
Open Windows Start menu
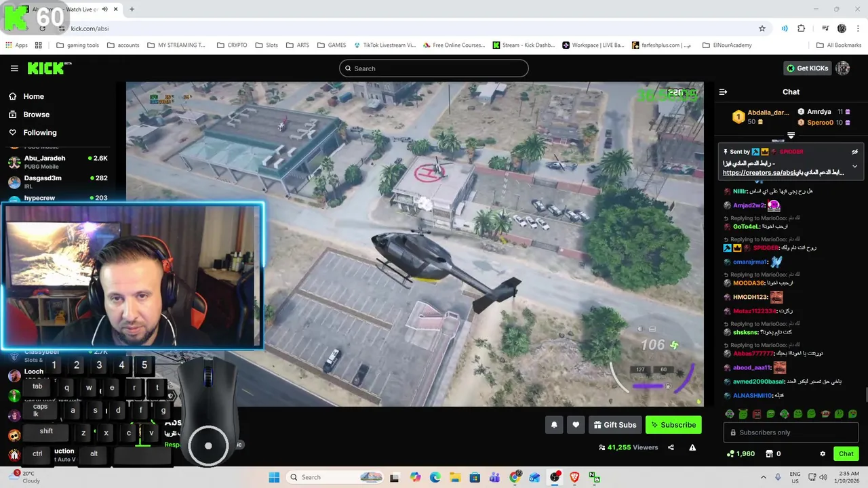pyautogui.click(x=274, y=477)
